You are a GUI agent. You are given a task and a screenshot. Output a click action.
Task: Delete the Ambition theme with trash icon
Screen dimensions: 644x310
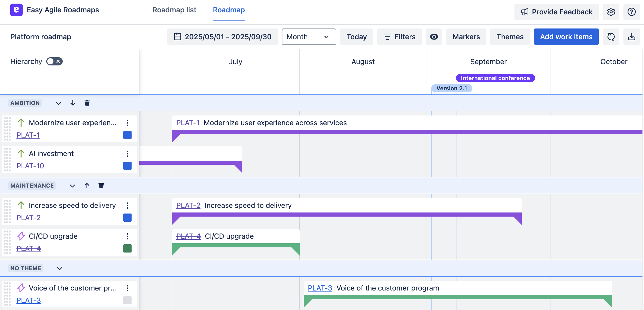pos(87,103)
